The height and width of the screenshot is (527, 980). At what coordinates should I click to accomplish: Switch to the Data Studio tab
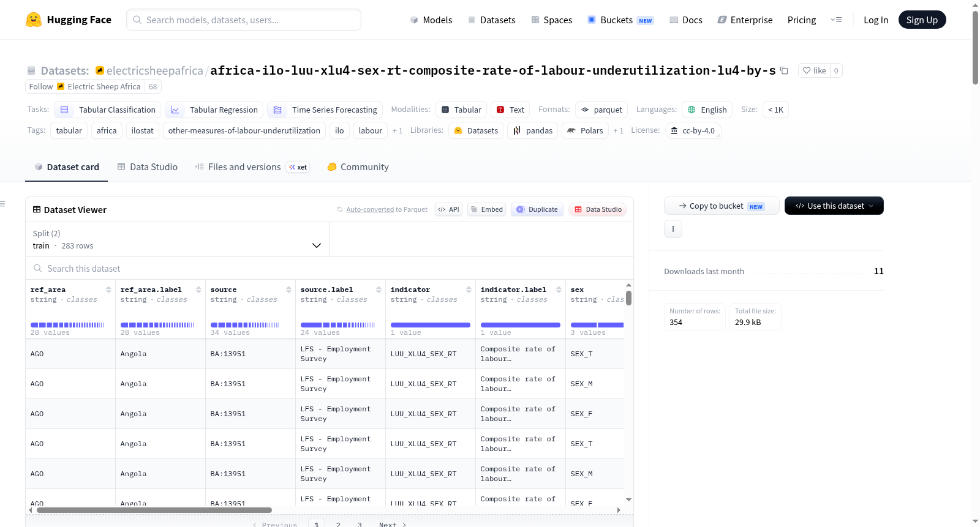click(x=148, y=166)
